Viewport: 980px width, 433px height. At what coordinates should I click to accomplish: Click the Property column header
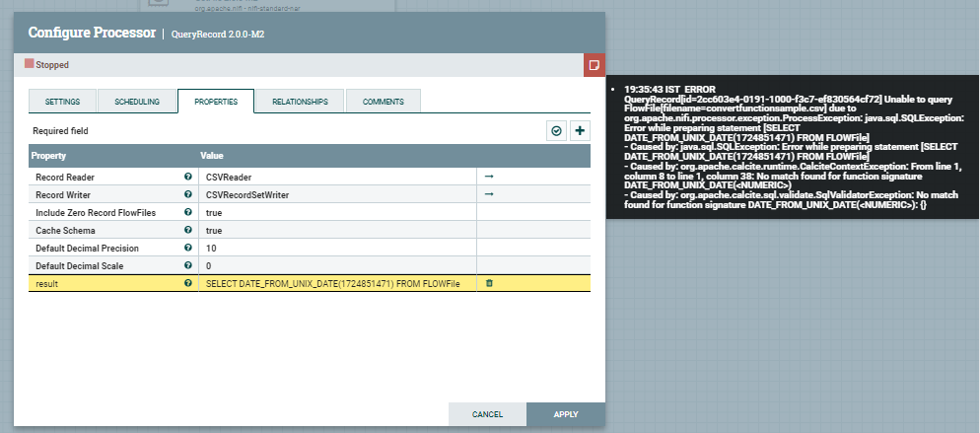(48, 156)
